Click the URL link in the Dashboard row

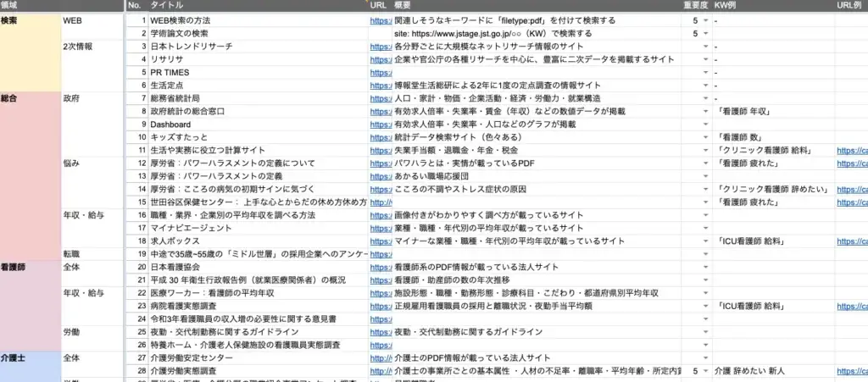(381, 125)
